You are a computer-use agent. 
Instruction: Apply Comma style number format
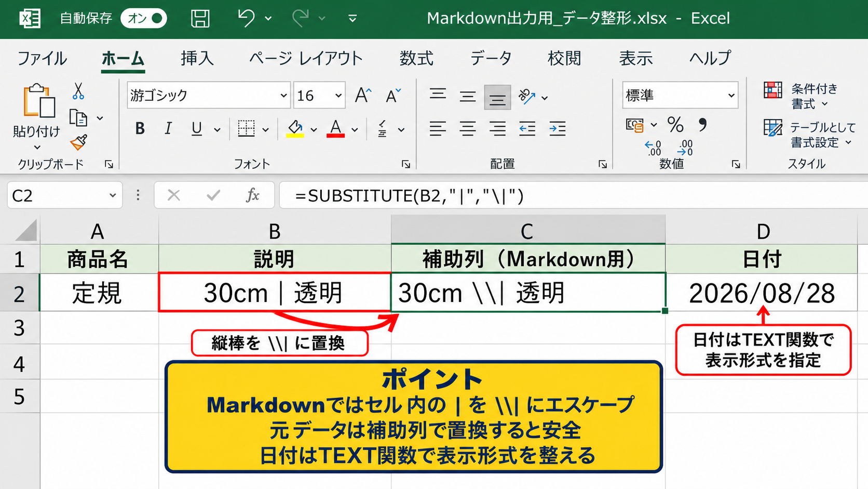(x=702, y=125)
